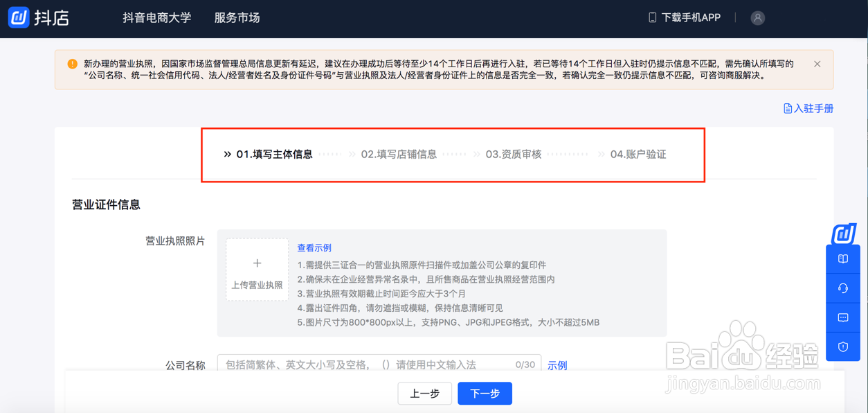
Task: Click the 下一步 button
Action: [485, 394]
